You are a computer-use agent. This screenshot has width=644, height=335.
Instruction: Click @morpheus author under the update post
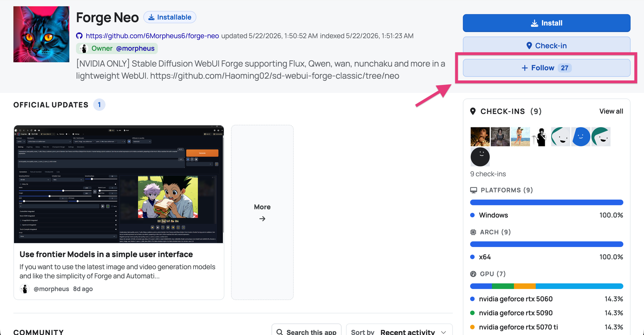(x=51, y=289)
